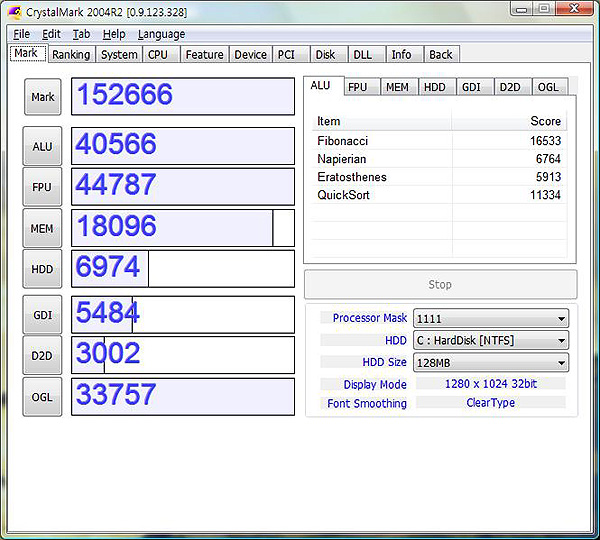Click the Stop button
Image resolution: width=600 pixels, height=540 pixels.
pos(440,284)
